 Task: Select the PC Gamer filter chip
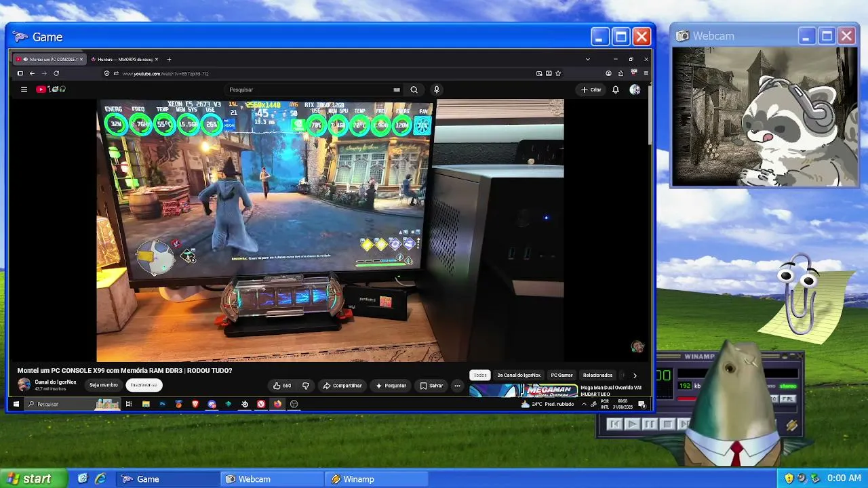(561, 375)
